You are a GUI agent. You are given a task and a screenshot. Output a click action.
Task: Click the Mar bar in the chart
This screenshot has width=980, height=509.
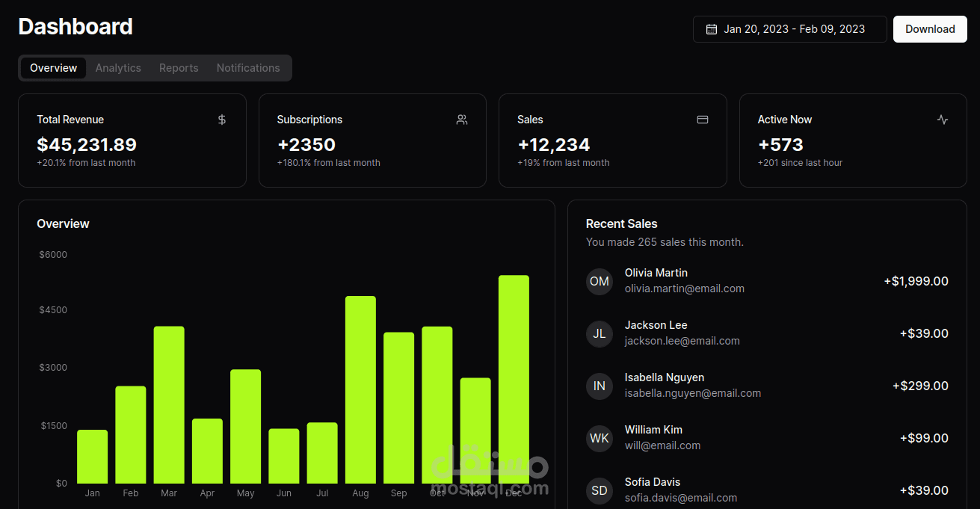169,405
